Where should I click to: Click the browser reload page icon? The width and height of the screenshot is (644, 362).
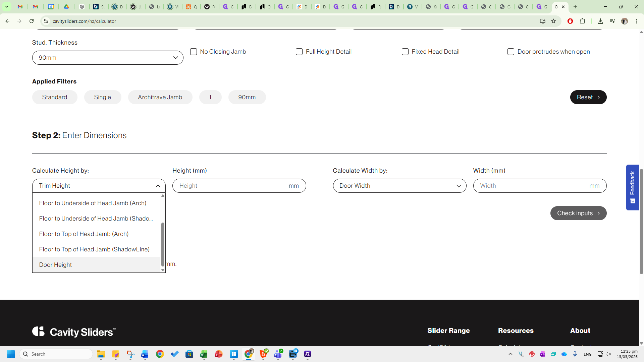pos(32,21)
